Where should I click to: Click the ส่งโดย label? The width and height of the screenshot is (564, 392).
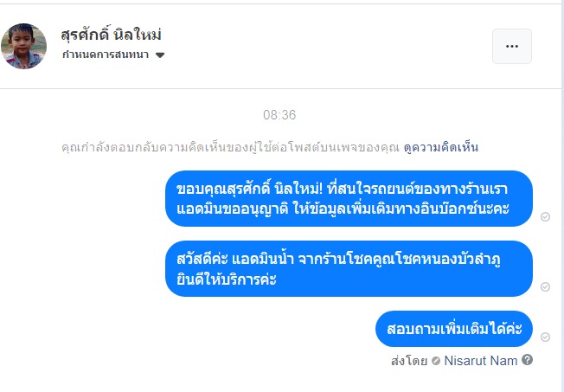pyautogui.click(x=409, y=361)
